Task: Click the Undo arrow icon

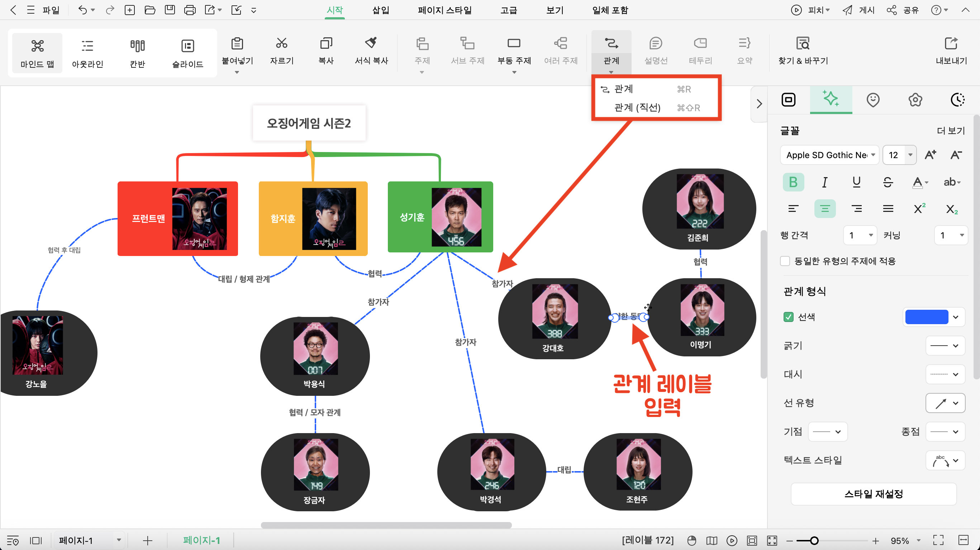Action: click(82, 10)
